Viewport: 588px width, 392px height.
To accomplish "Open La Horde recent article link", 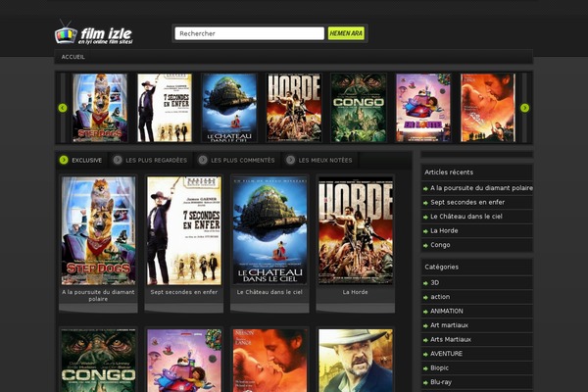I will [x=444, y=230].
